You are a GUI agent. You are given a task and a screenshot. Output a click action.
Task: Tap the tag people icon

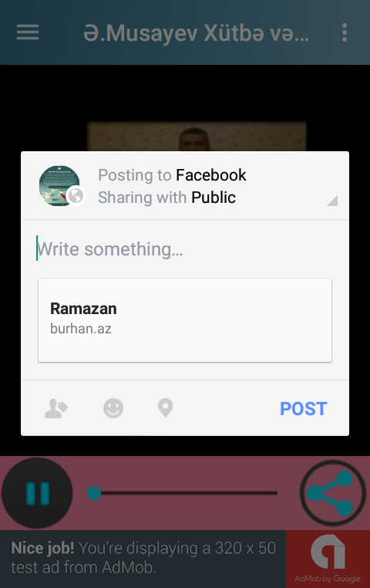click(x=55, y=408)
